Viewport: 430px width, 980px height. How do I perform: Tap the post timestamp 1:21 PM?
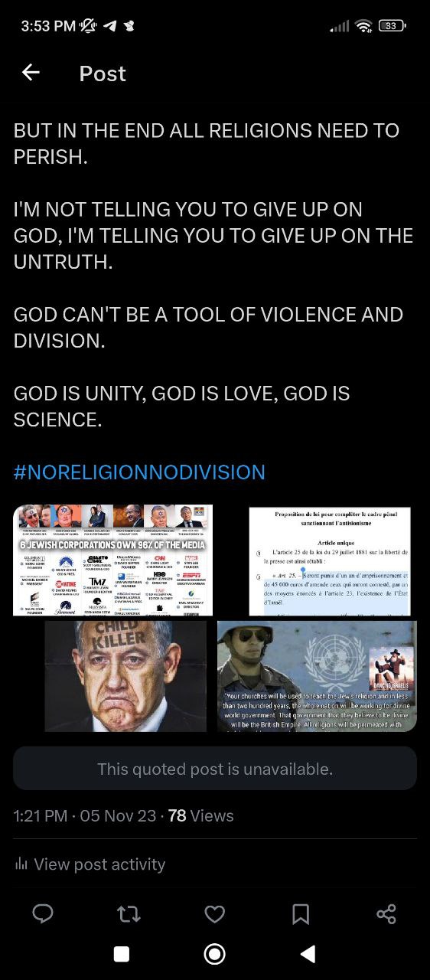(40, 816)
